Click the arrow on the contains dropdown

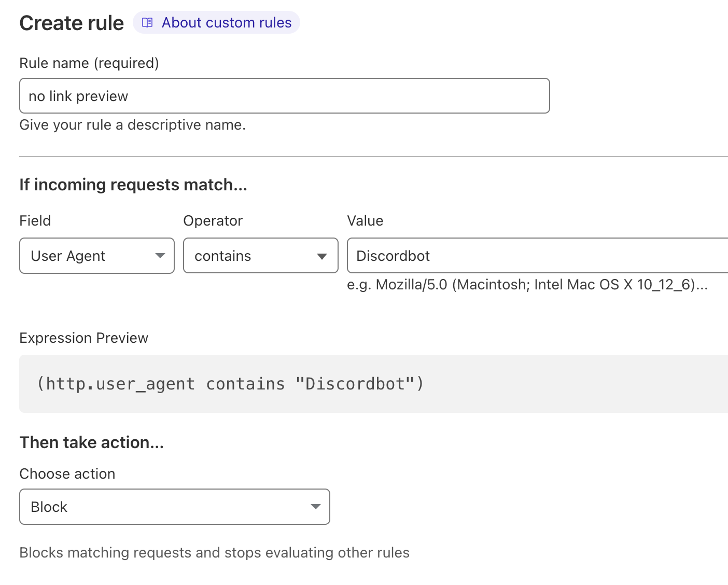click(322, 256)
